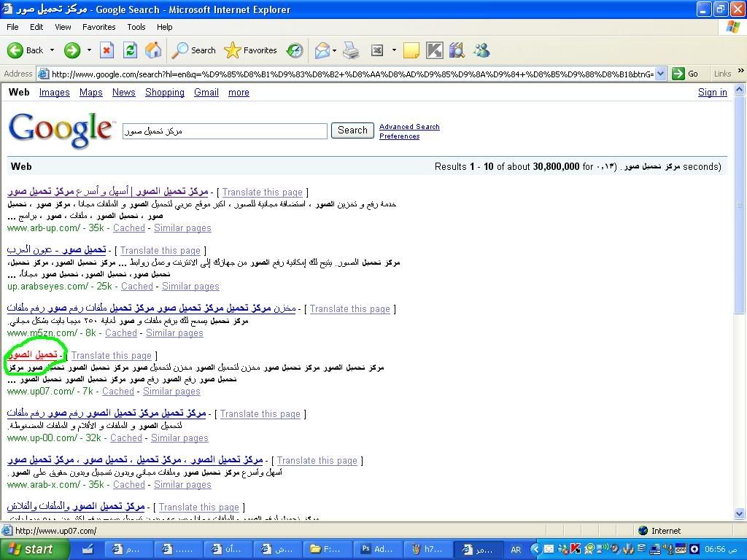747x560 pixels.
Task: Click the Back navigation arrow icon
Action: coord(15,50)
